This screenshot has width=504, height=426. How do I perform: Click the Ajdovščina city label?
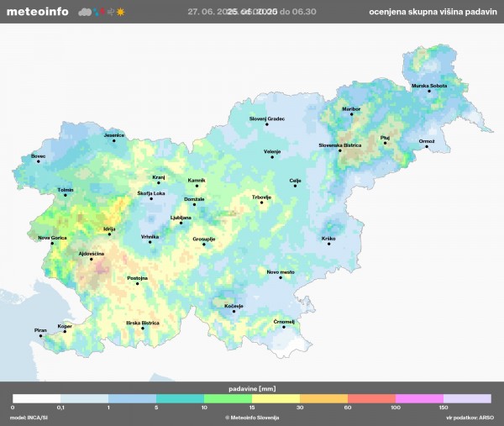point(92,254)
